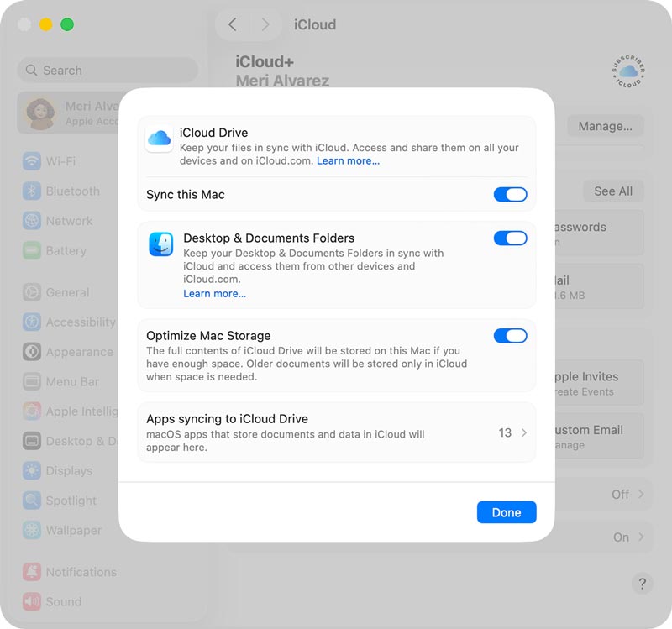Click the Custom Email card behind dialog

tap(599, 436)
